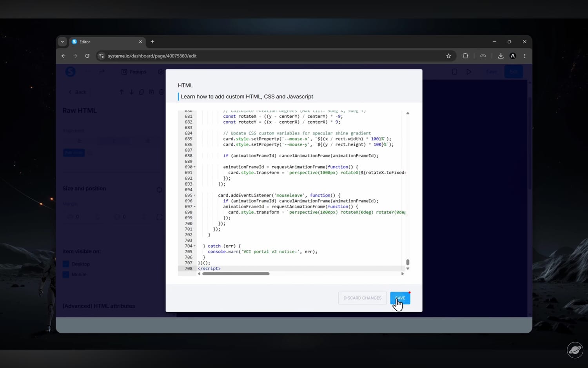588x368 pixels.
Task: Toggle the Mobile visibility checkbox
Action: [x=66, y=275]
